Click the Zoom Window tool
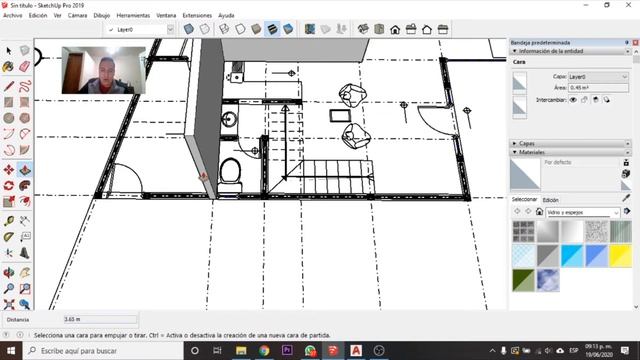The height and width of the screenshot is (360, 640). (24, 288)
